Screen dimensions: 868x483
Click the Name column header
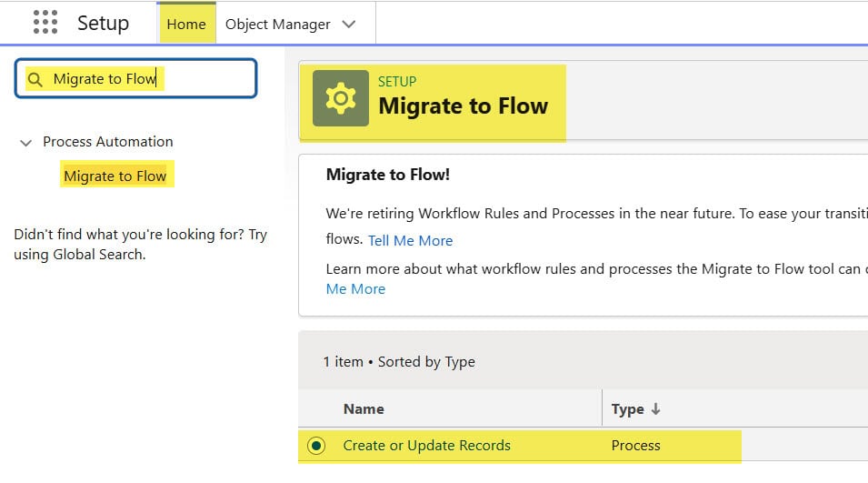click(x=364, y=408)
